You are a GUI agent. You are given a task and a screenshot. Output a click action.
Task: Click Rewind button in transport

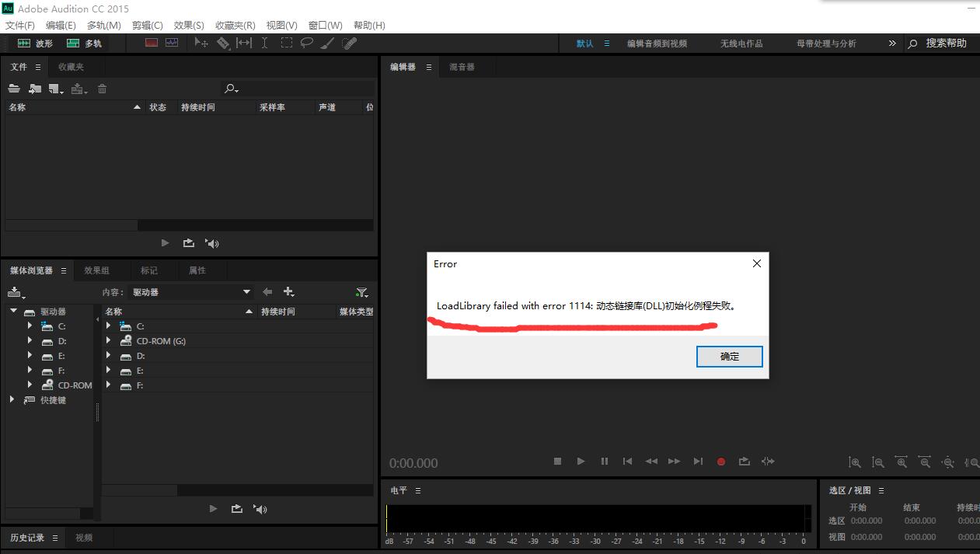651,461
